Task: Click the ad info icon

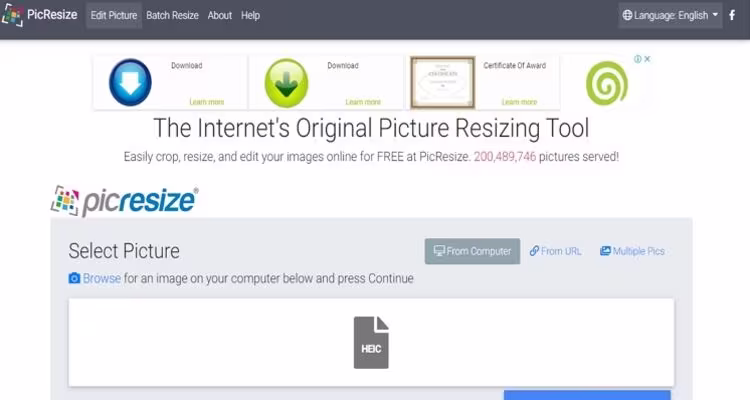Action: point(638,59)
